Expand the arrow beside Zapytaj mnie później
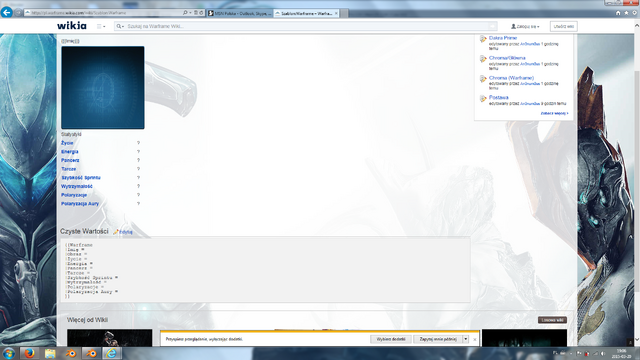The width and height of the screenshot is (640, 360). (465, 339)
